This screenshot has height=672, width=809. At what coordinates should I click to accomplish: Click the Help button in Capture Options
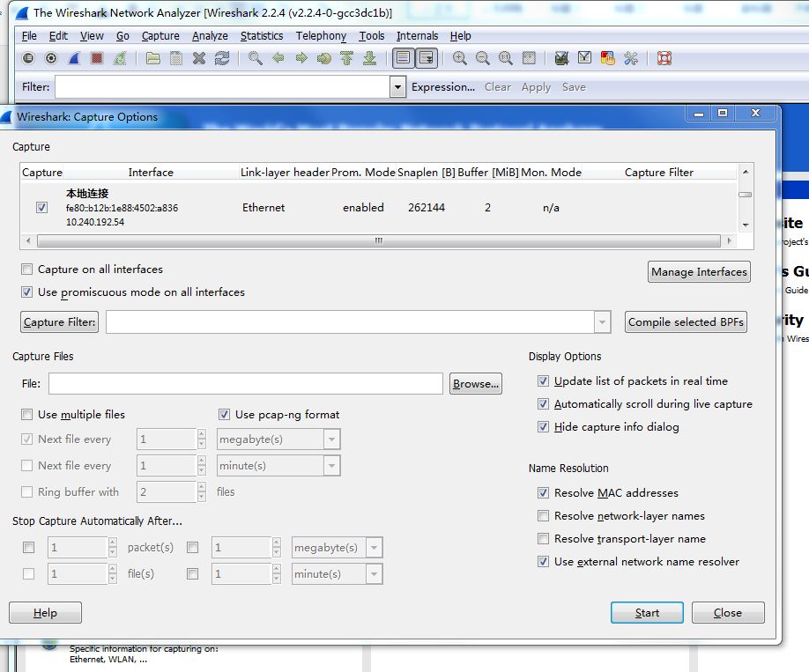click(46, 613)
